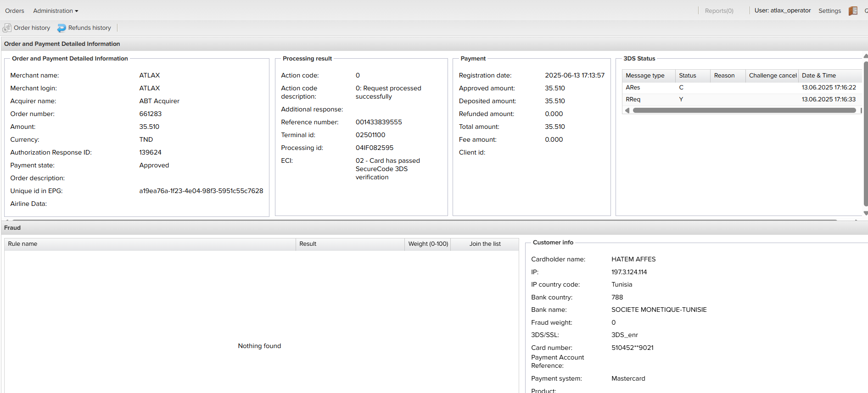Open the Reports(0) link
The width and height of the screenshot is (868, 393).
point(719,11)
